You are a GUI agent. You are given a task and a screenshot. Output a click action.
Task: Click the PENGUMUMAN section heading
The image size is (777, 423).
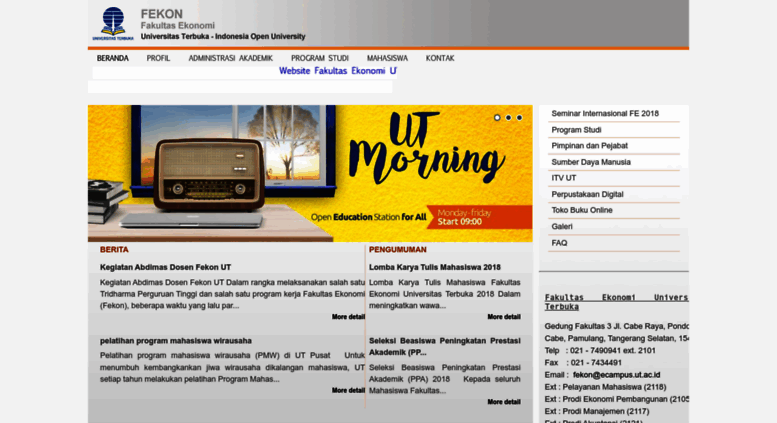(x=397, y=250)
